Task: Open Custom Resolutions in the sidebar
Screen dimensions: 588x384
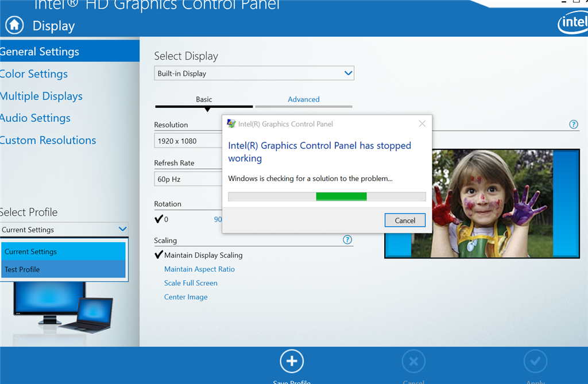Action: click(48, 140)
